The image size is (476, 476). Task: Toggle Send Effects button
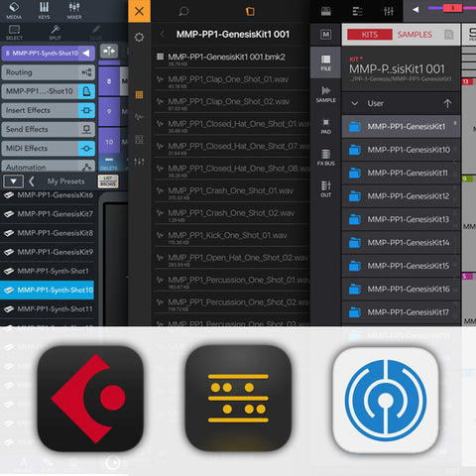click(x=86, y=129)
